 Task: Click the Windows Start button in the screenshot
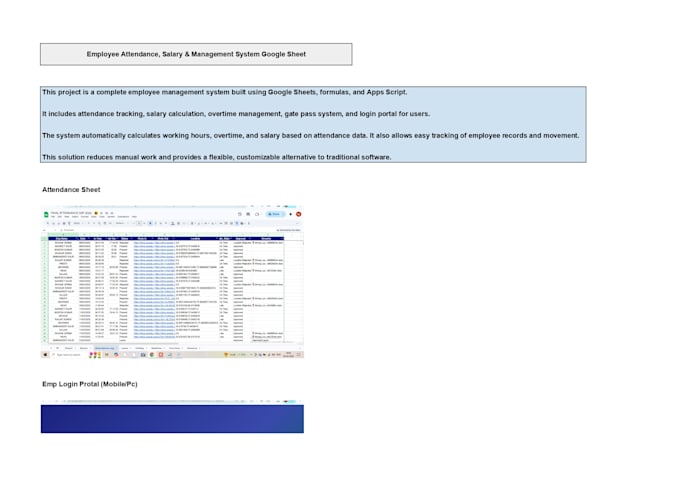pos(45,355)
